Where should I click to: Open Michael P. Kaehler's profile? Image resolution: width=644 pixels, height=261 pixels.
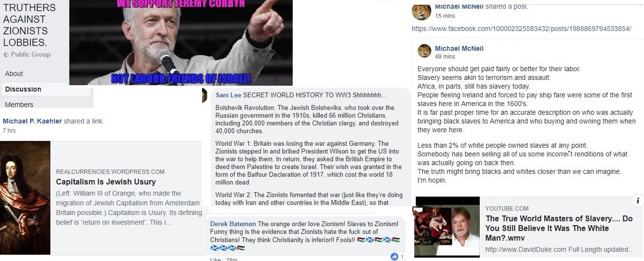pos(32,121)
